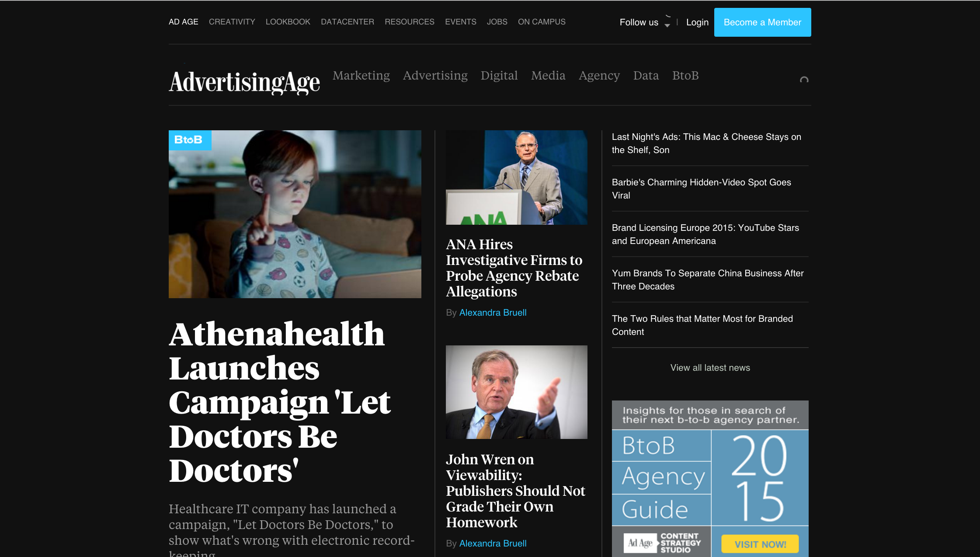Screen dimensions: 980x557
Task: Read Barbie's Charming Hidden-Video Spot story
Action: [701, 189]
